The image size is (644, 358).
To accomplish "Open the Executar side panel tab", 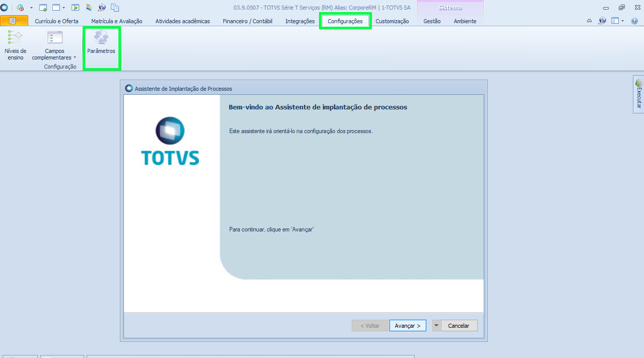I will 638,94.
